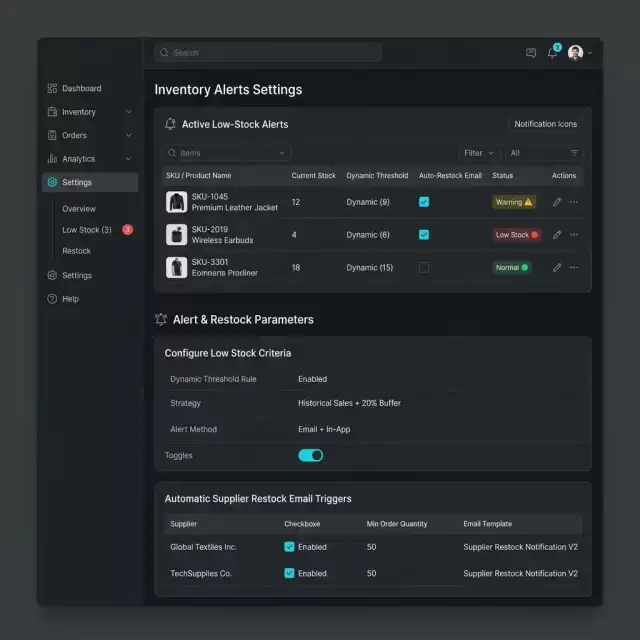Click the Orders clipboard icon

point(52,135)
